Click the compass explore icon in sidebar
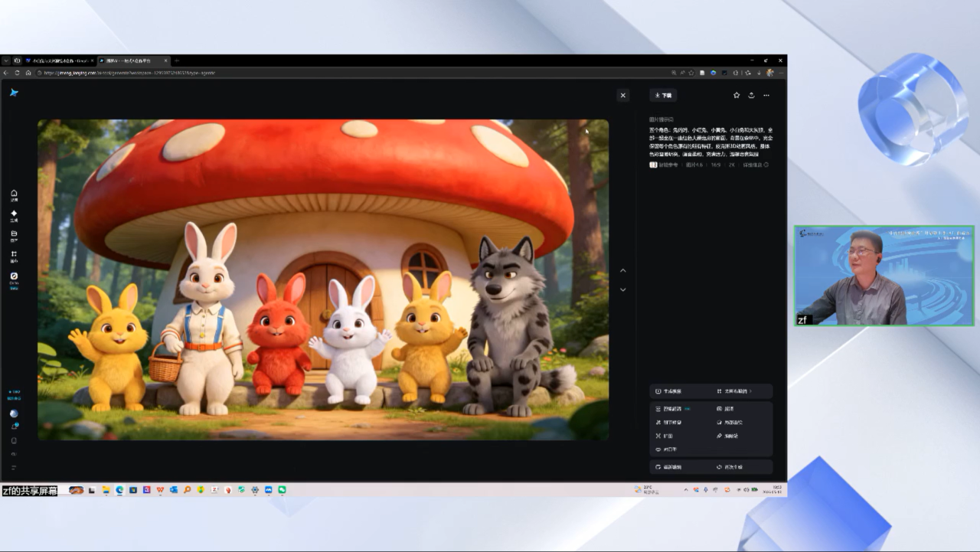Image resolution: width=980 pixels, height=552 pixels. (14, 278)
